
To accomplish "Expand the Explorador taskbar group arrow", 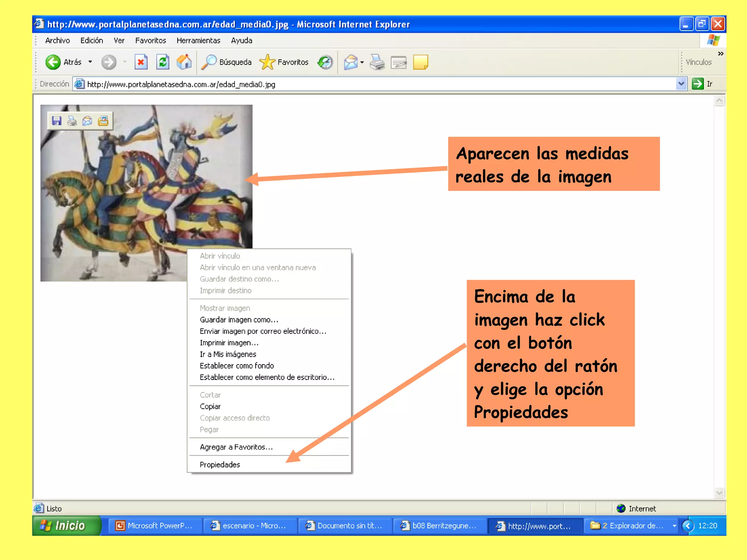I will [x=674, y=526].
